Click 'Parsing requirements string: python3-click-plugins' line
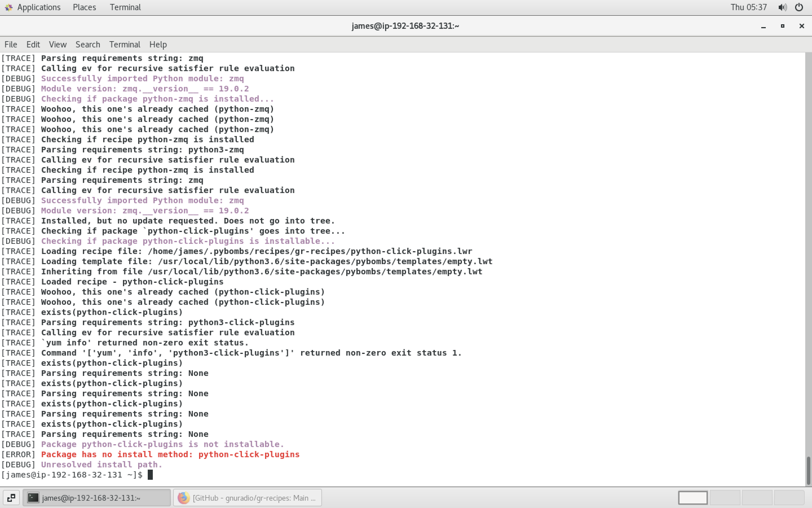The height and width of the screenshot is (508, 812). pyautogui.click(x=148, y=323)
